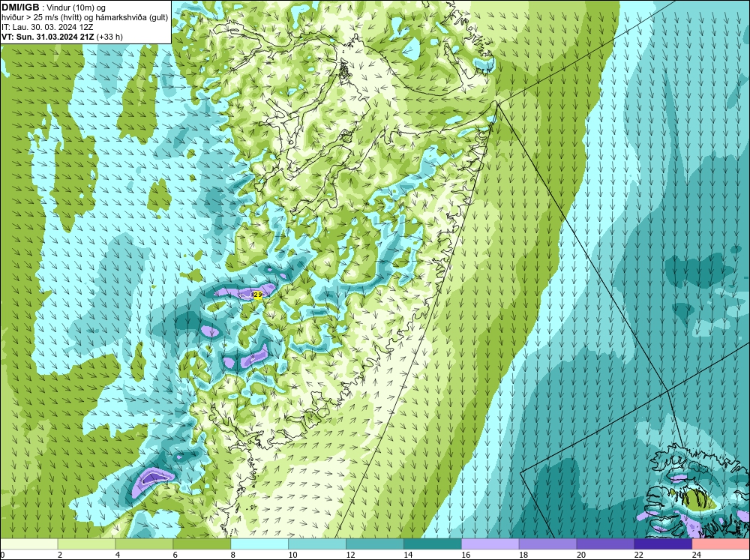Click the '12' scale label
The height and width of the screenshot is (560, 750).
click(x=350, y=555)
